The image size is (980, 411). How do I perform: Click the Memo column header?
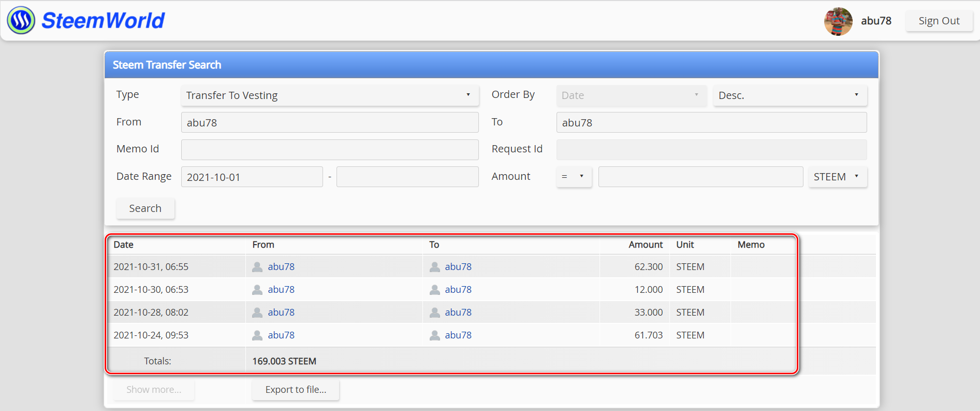pyautogui.click(x=751, y=245)
